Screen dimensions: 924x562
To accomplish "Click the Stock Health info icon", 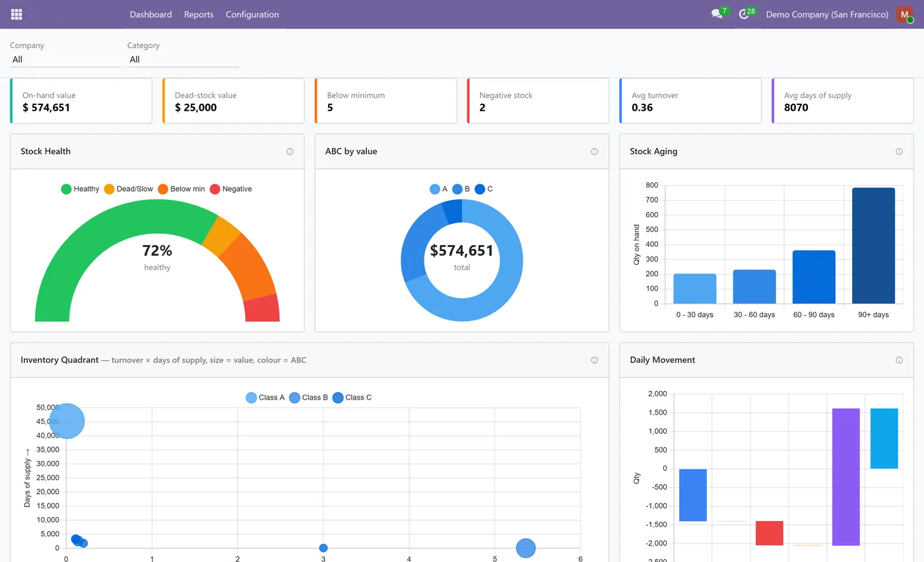I will (290, 151).
